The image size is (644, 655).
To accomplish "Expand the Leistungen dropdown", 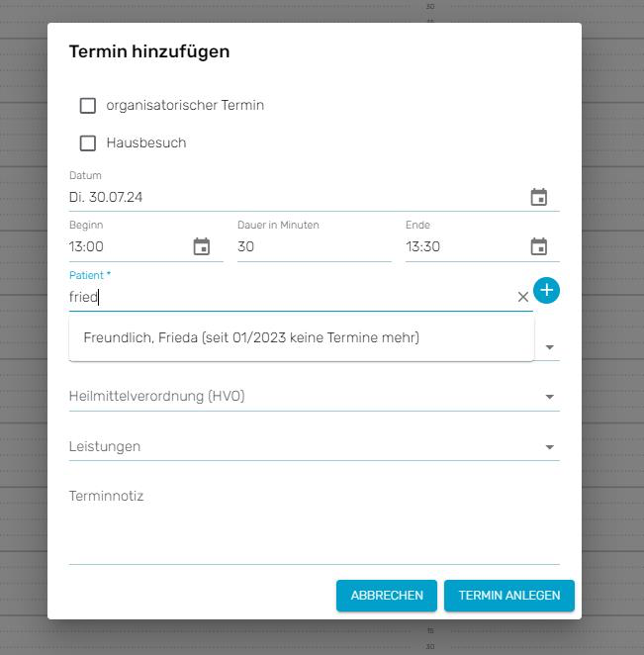I will [550, 447].
